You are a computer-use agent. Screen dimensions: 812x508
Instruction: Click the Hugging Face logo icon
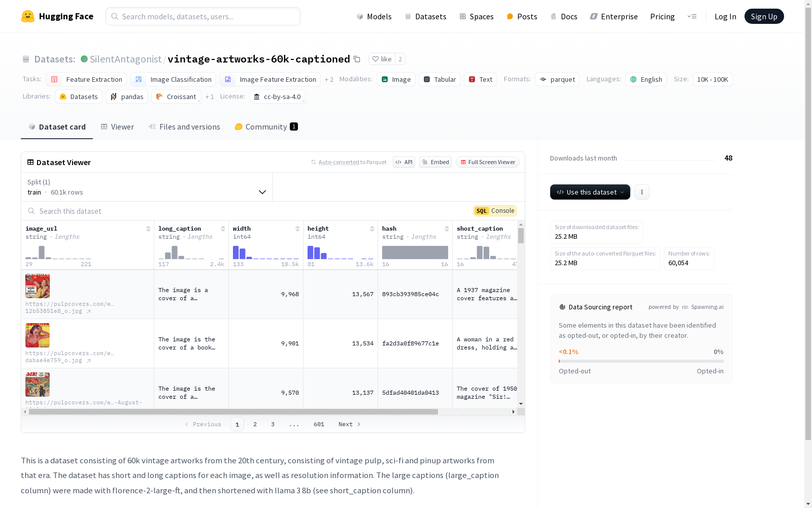(28, 16)
